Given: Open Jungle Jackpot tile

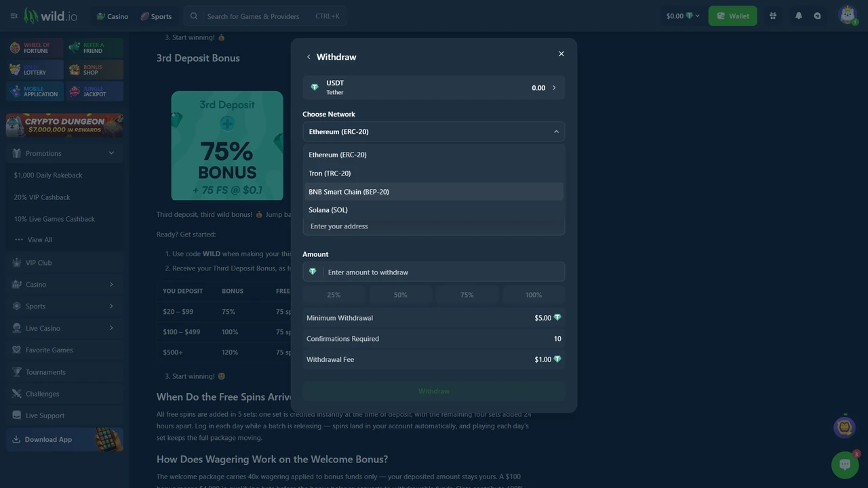Looking at the screenshot, I should pyautogui.click(x=95, y=91).
